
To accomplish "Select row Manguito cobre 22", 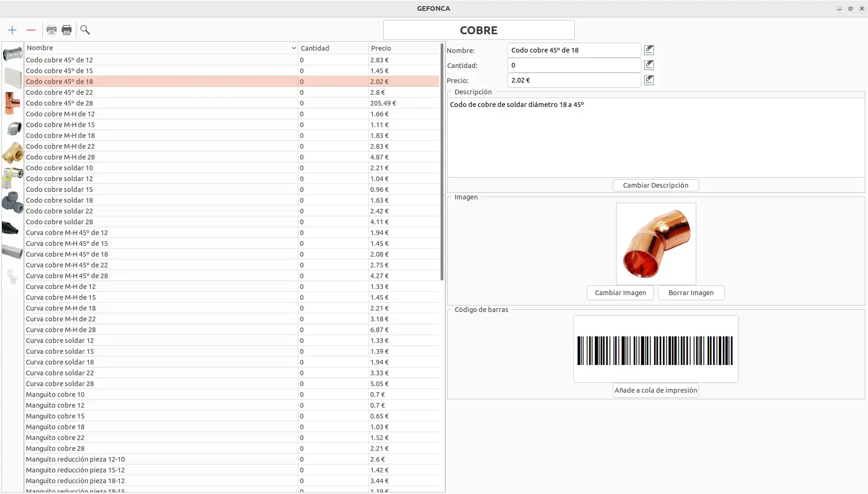I will pos(232,438).
